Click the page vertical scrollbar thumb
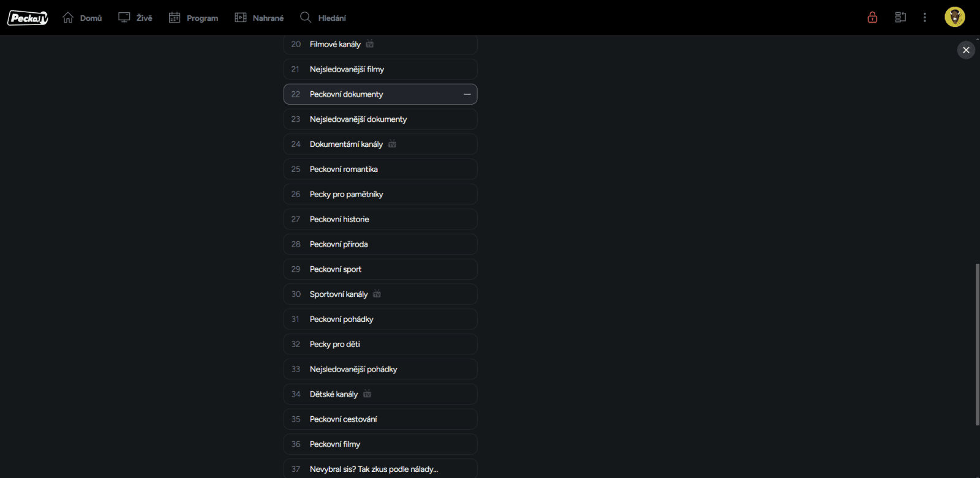Image resolution: width=980 pixels, height=478 pixels. click(977, 345)
